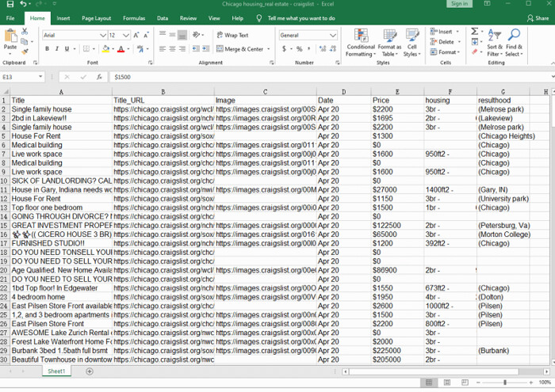Open Merge & Center dropdown arrow

[x=268, y=49]
